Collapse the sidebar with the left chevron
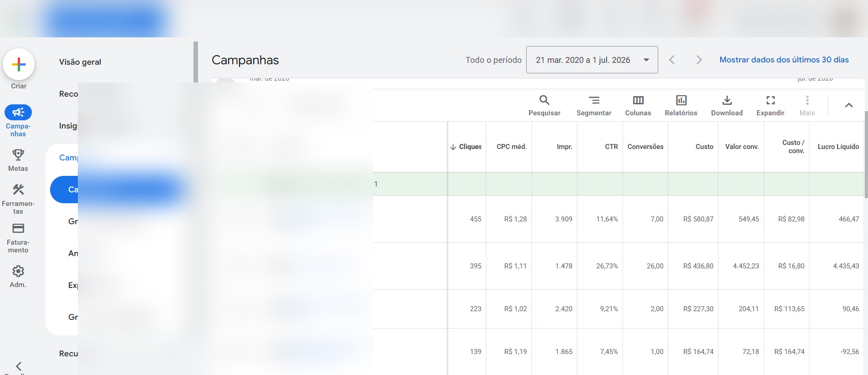This screenshot has width=868, height=375. (19, 366)
